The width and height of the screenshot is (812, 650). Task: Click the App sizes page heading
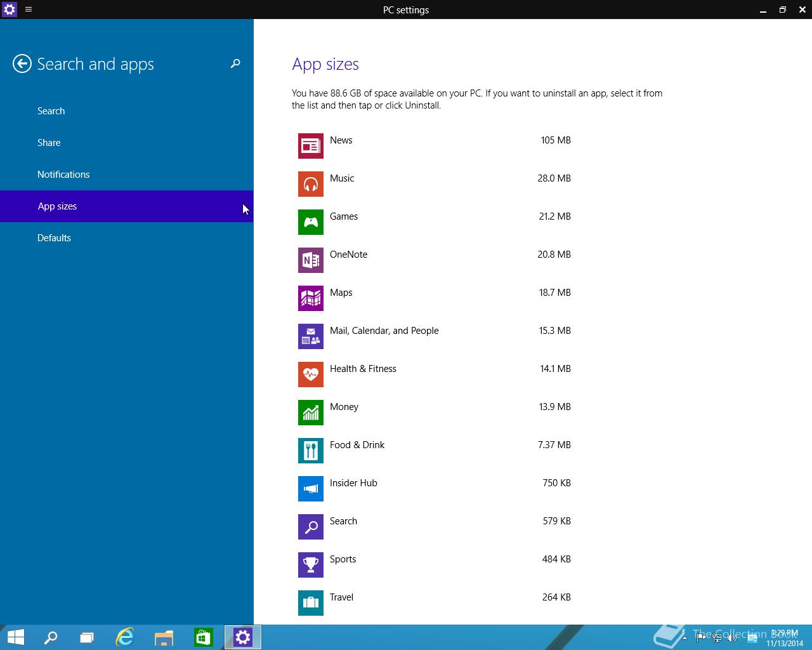pos(325,65)
